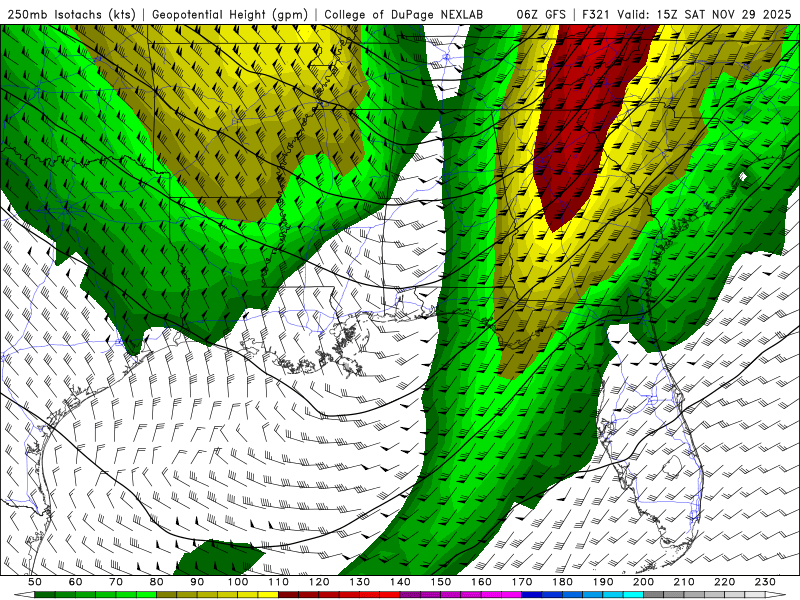Click the "Valid: 15Z SAT NOV 29 2025" text

point(704,15)
